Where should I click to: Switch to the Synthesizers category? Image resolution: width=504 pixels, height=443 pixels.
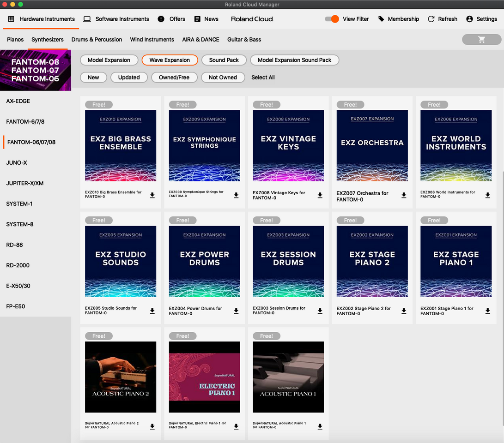(48, 40)
